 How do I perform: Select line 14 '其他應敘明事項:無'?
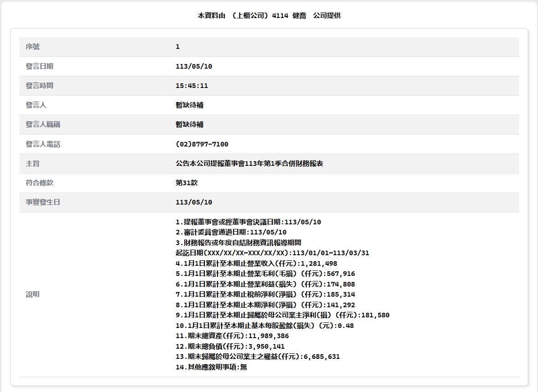[211, 367]
